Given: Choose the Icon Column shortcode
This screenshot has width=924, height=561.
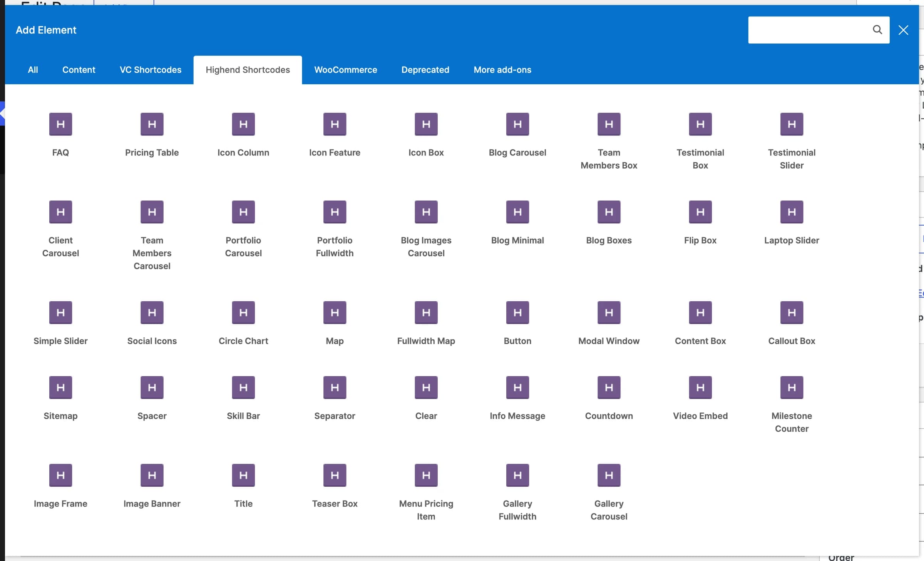Looking at the screenshot, I should (x=243, y=135).
